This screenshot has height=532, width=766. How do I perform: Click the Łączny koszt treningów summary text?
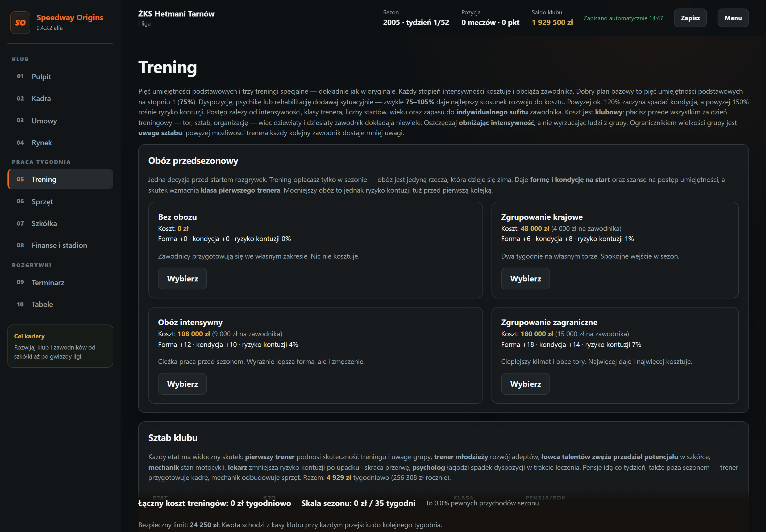[214, 503]
